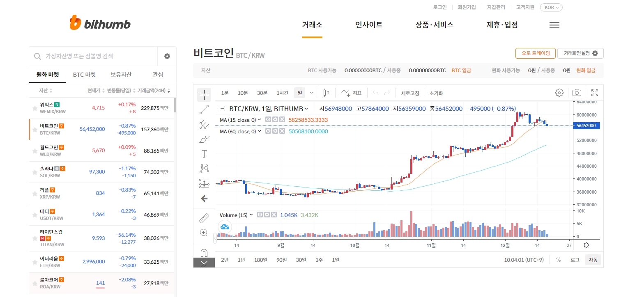This screenshot has height=297, width=644.
Task: Select the text annotation tool
Action: tap(204, 154)
